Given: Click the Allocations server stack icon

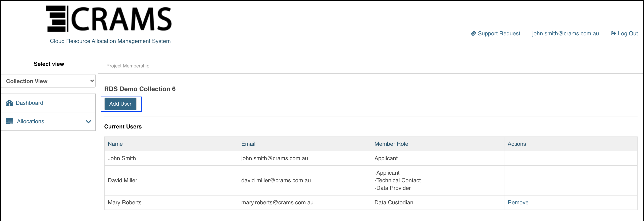Looking at the screenshot, I should pyautogui.click(x=9, y=121).
